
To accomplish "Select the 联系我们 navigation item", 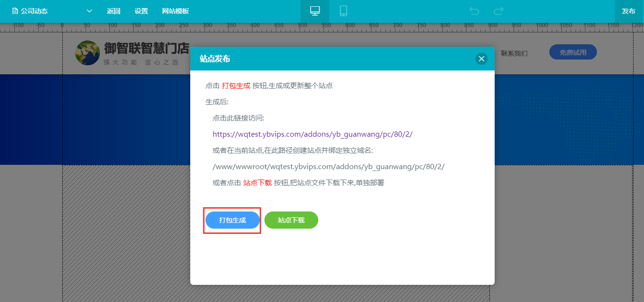I will point(514,53).
